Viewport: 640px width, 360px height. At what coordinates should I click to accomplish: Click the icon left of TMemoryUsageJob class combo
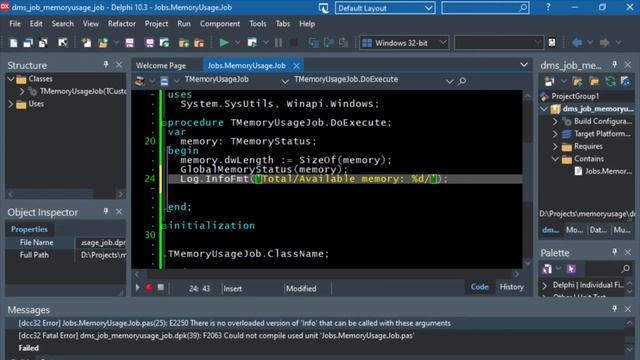click(164, 81)
